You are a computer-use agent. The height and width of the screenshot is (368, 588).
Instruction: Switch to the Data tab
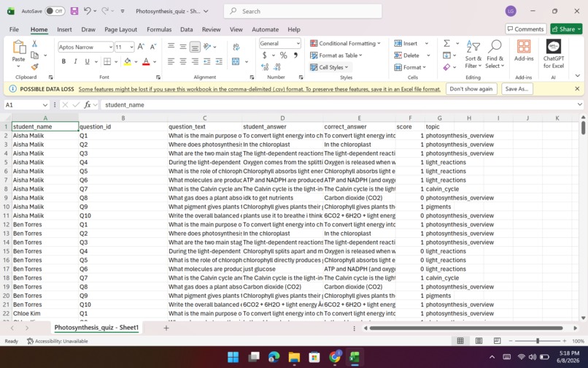[186, 29]
